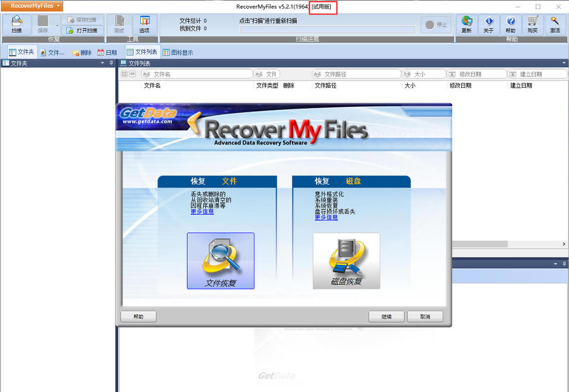Click the 停止 stop button
The width and height of the screenshot is (569, 392).
point(436,24)
